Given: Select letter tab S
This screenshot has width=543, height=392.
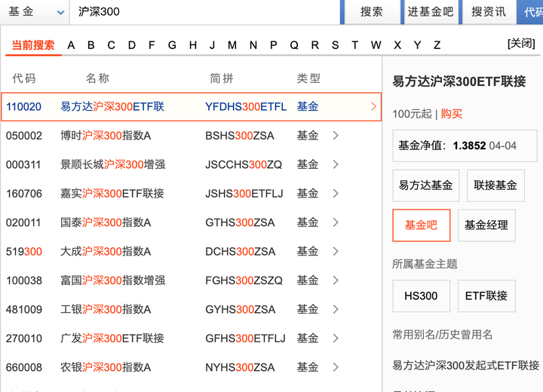Looking at the screenshot, I should 335,45.
